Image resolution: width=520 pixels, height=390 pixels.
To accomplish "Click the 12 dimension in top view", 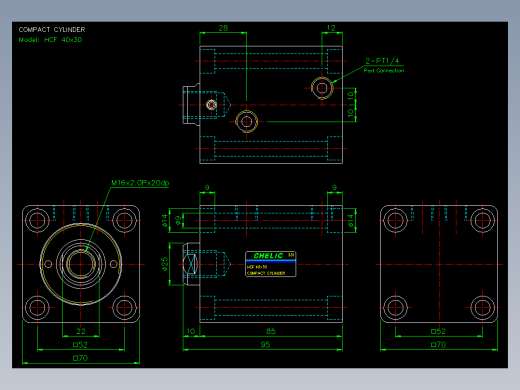I will pyautogui.click(x=331, y=28).
